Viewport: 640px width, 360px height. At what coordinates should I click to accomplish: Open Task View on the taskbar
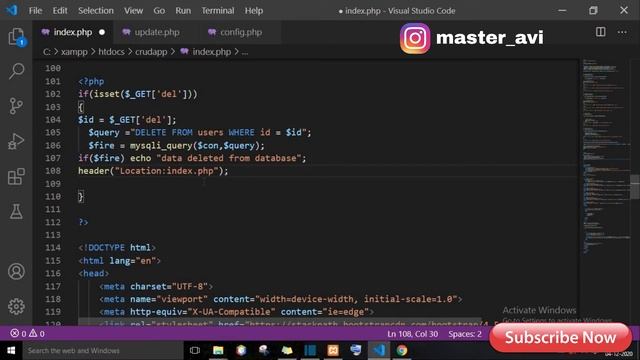(195, 350)
